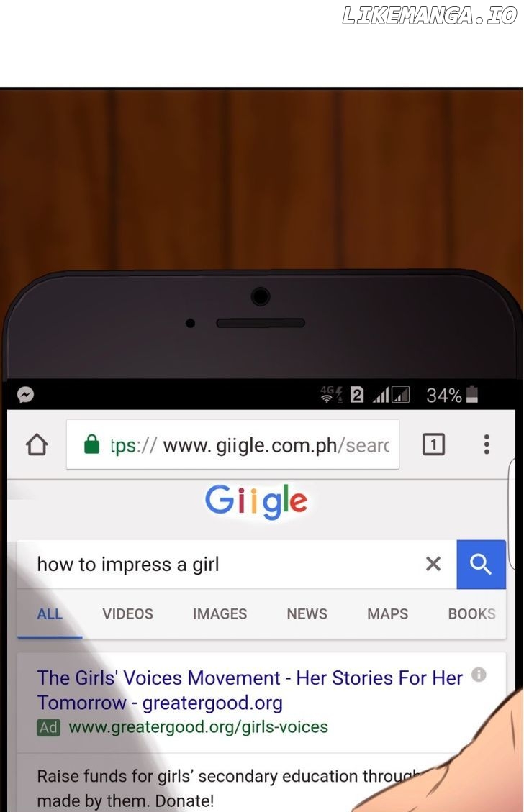Viewport: 524px width, 812px height.
Task: Switch to the NEWS tab
Action: [x=307, y=613]
